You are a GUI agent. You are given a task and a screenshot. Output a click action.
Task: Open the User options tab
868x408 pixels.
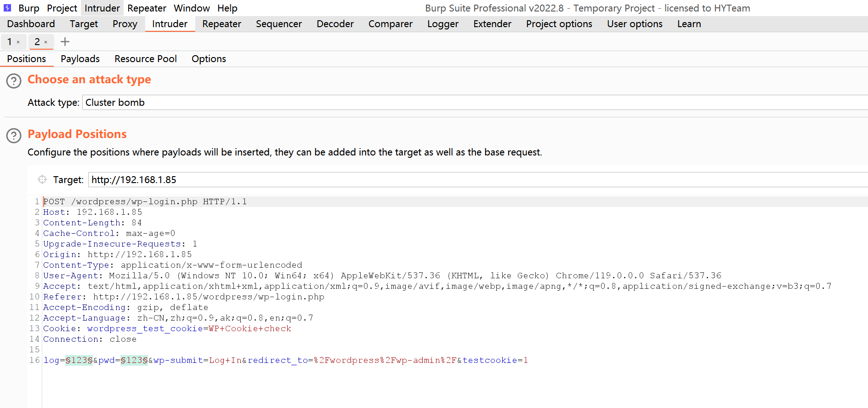[x=635, y=24]
